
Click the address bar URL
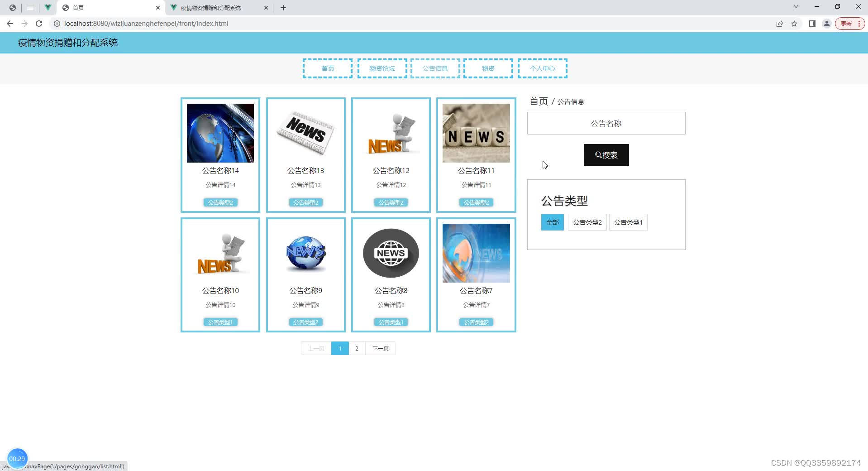click(146, 24)
